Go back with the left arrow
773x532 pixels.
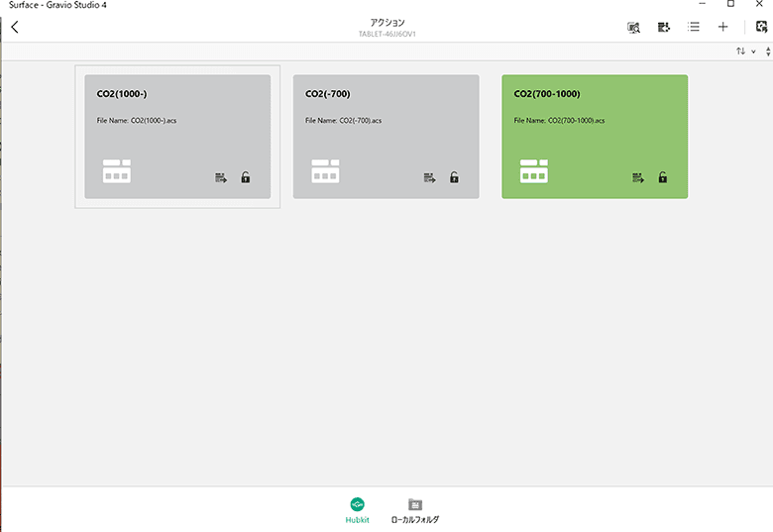(x=15, y=27)
